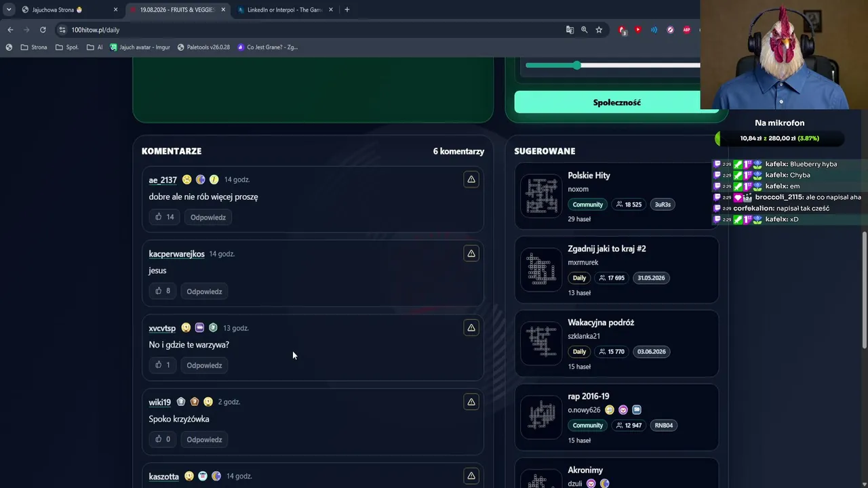Close the Jajuchowa Strona tab
The width and height of the screenshot is (868, 488).
pos(115,9)
